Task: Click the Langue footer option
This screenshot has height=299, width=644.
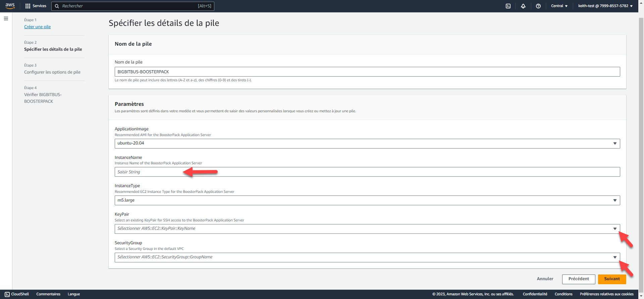Action: point(74,294)
